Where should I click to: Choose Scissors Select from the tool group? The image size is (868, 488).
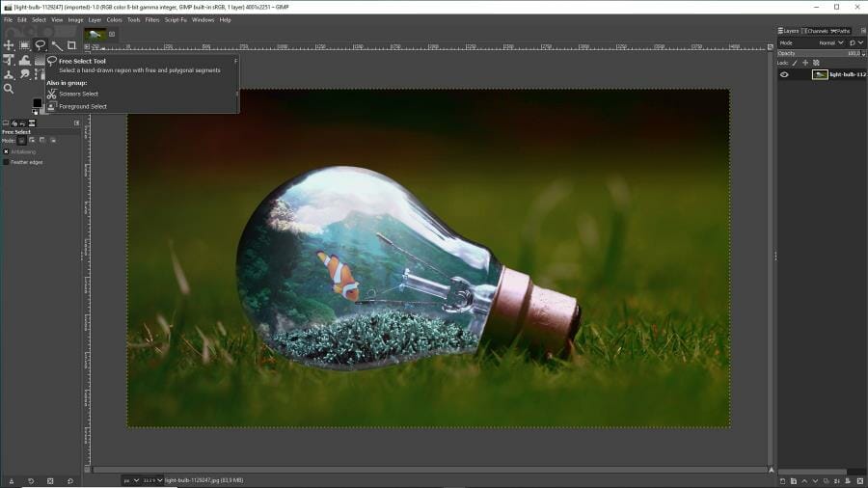77,95
